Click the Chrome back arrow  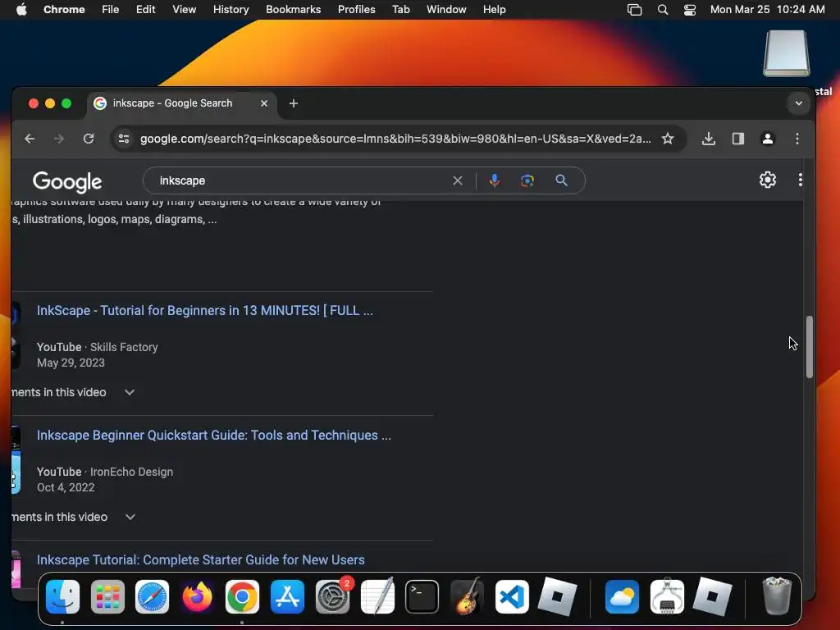pyautogui.click(x=30, y=139)
